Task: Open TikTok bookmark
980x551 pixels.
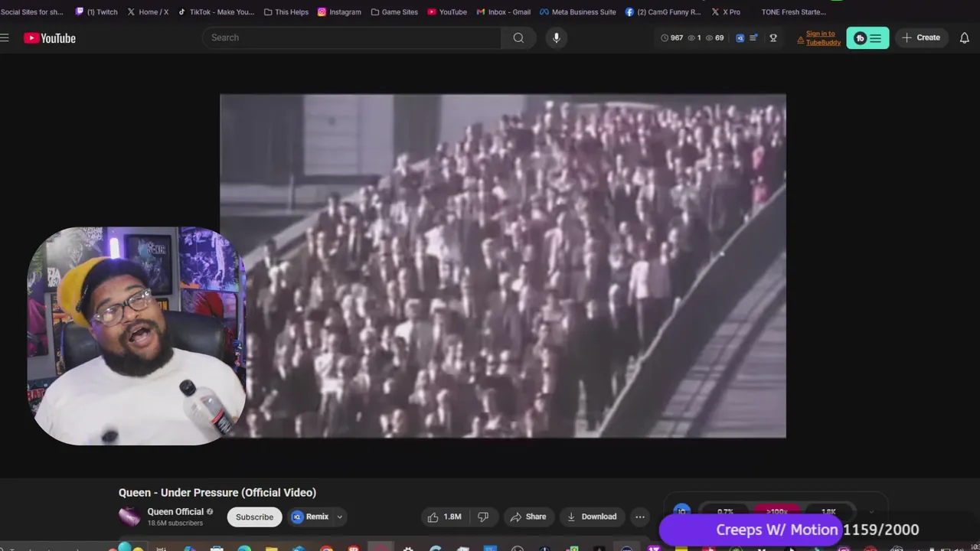Action: pyautogui.click(x=216, y=11)
